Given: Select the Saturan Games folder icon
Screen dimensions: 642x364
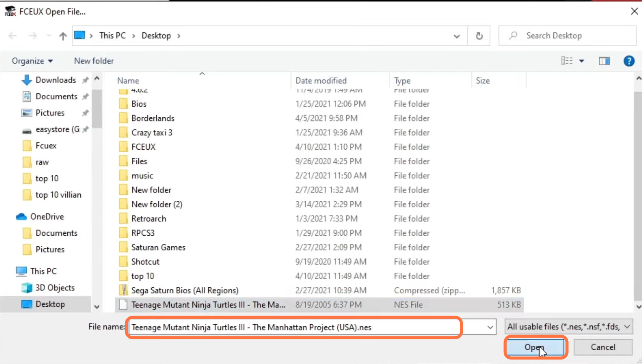Looking at the screenshot, I should click(123, 248).
